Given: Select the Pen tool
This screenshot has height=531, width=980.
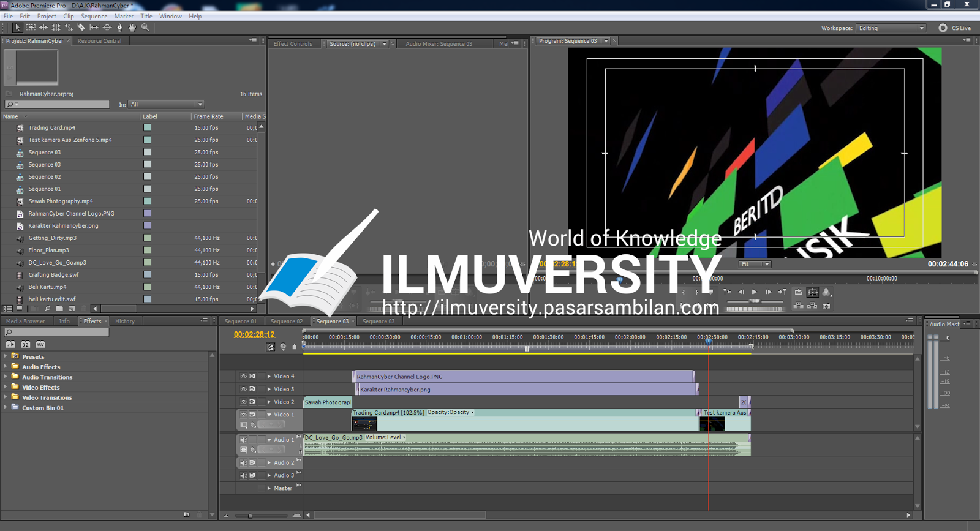Looking at the screenshot, I should click(x=119, y=28).
